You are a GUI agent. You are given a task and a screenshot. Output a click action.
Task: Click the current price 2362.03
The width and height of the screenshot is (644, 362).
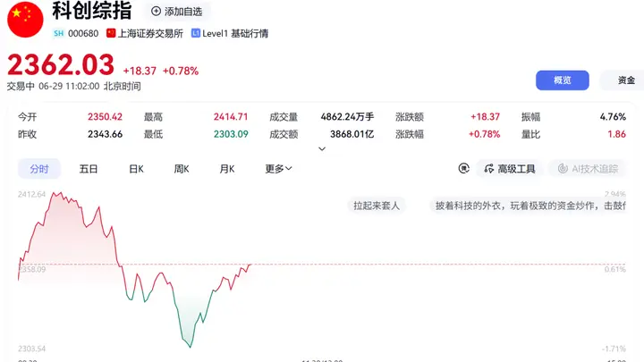tap(61, 65)
